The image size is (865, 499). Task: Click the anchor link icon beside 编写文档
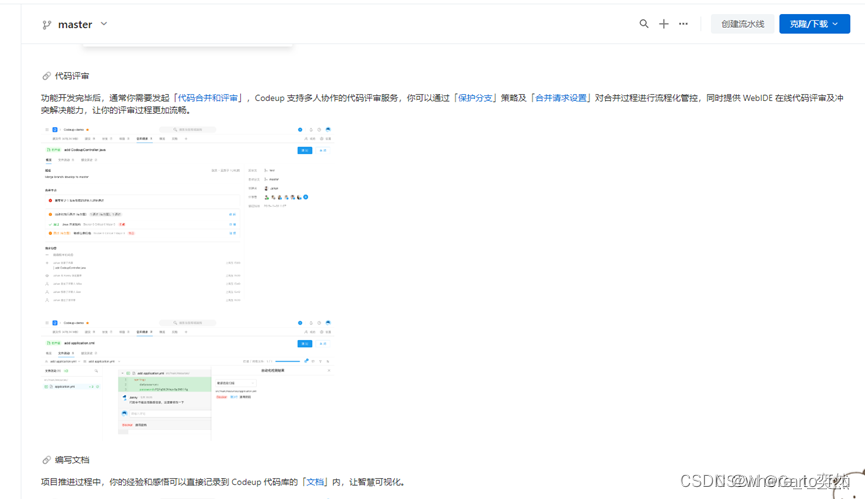click(x=46, y=460)
